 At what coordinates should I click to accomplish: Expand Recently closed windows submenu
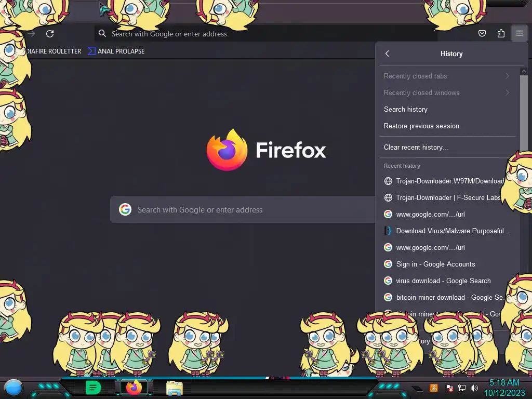(447, 92)
